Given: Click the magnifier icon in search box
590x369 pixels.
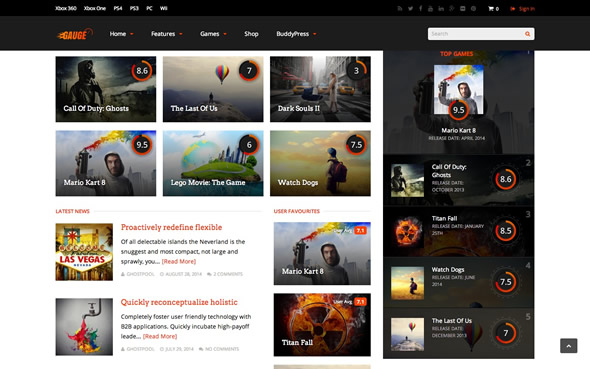Looking at the screenshot, I should tap(528, 34).
